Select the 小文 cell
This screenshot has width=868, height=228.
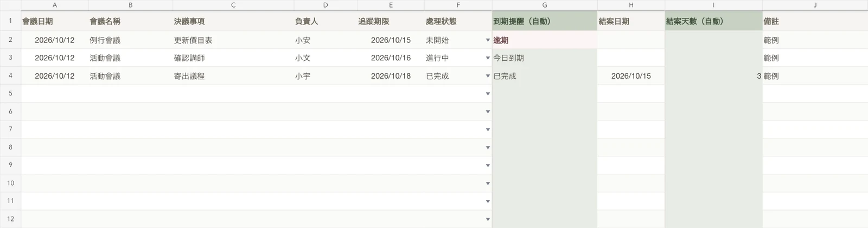click(325, 58)
